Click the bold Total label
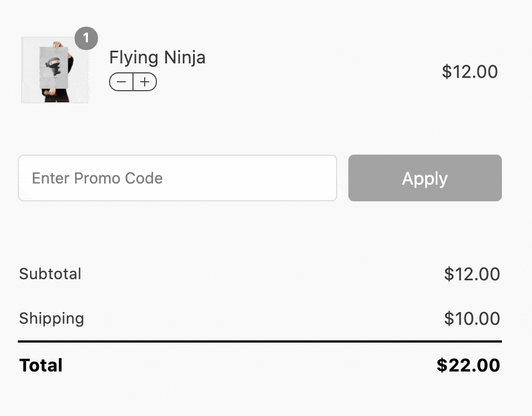The image size is (532, 416). point(41,365)
